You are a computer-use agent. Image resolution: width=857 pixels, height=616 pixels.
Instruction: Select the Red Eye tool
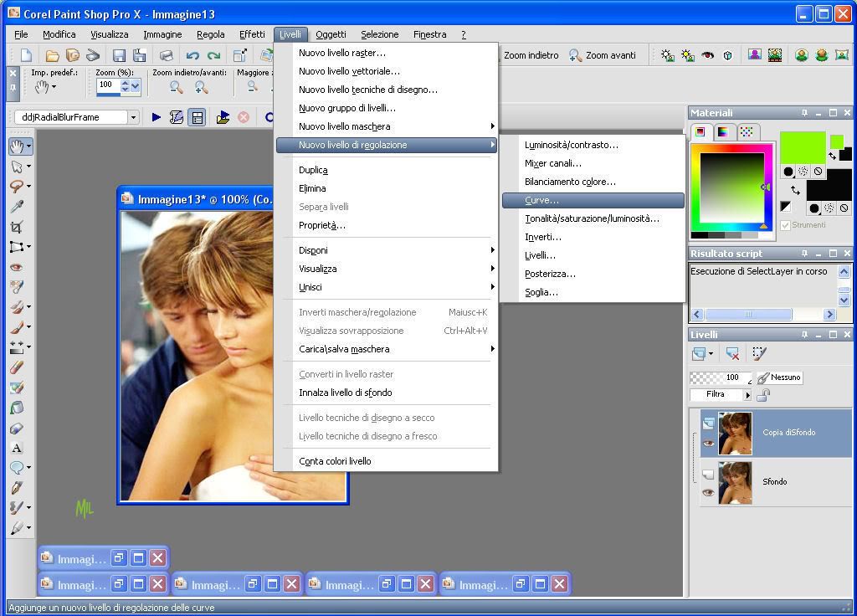click(x=17, y=267)
